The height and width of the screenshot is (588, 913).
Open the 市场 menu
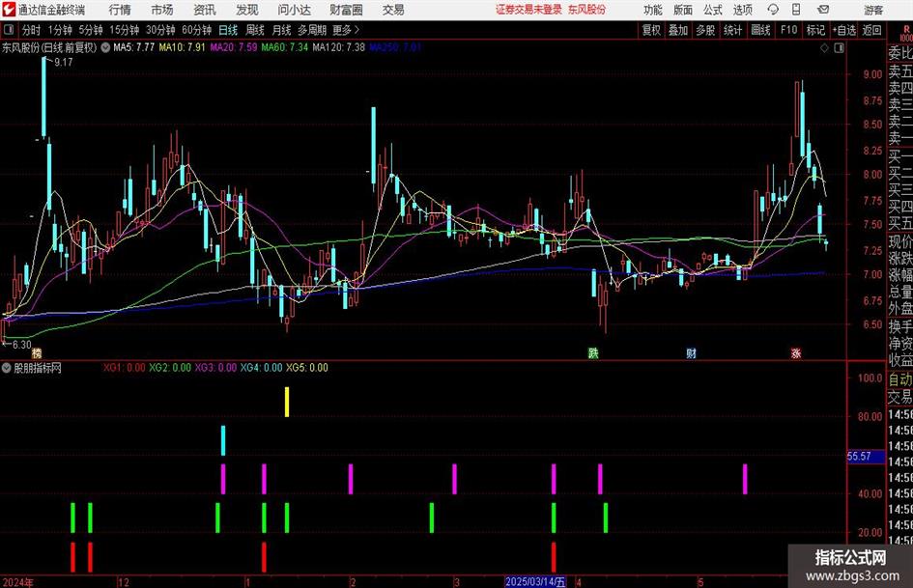[x=162, y=10]
